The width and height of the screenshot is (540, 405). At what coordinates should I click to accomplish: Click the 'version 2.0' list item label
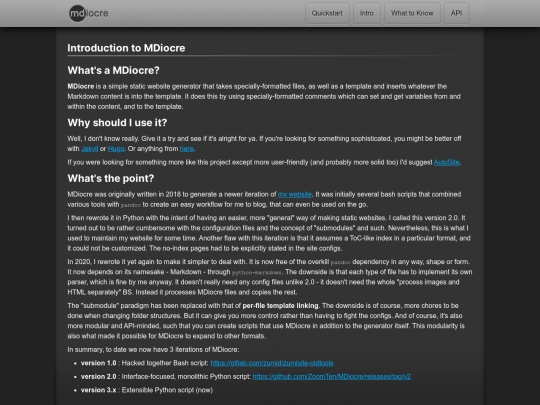tap(98, 376)
